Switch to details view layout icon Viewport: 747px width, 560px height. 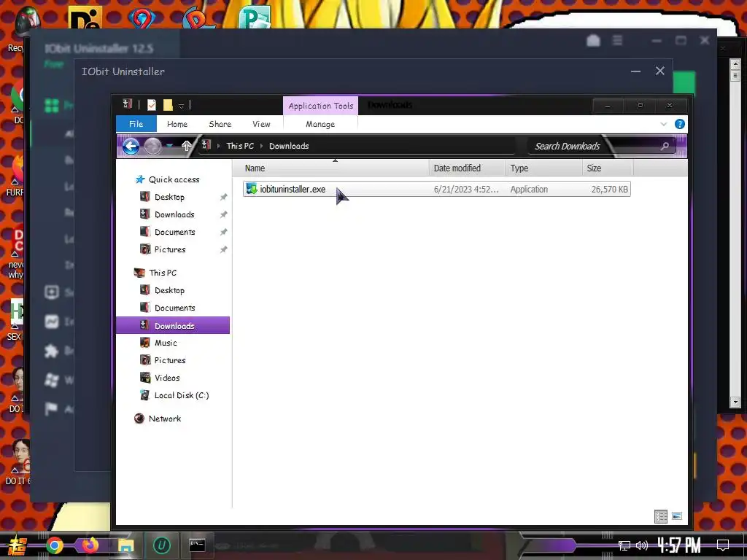(661, 516)
